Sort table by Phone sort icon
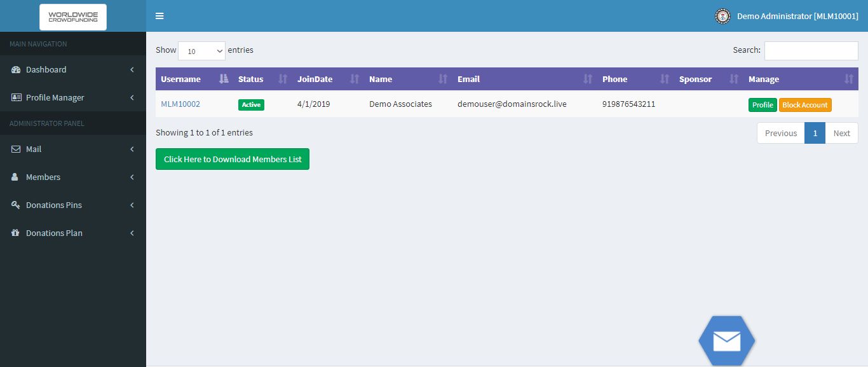 [x=665, y=79]
